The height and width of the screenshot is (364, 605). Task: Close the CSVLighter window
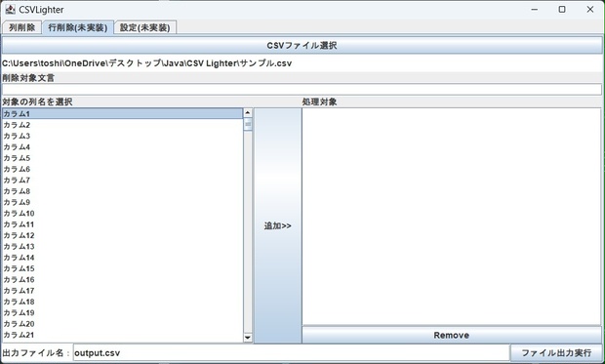pyautogui.click(x=590, y=9)
